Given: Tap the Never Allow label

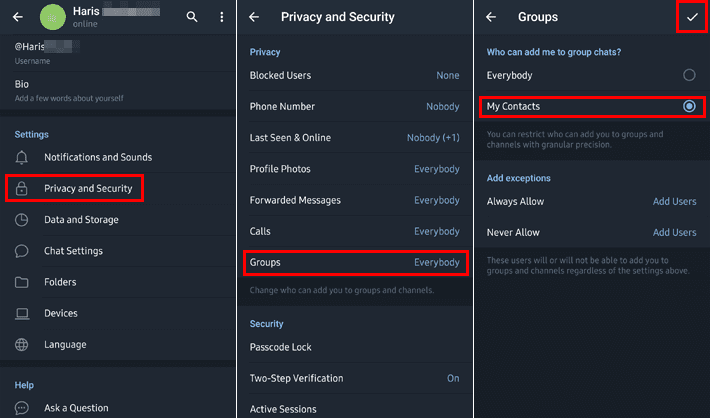Looking at the screenshot, I should pos(513,233).
